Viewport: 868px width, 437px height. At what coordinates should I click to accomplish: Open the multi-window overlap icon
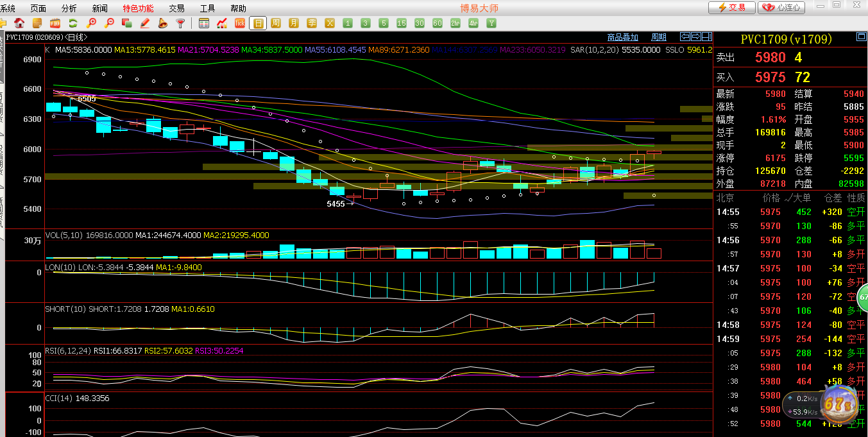(x=127, y=23)
